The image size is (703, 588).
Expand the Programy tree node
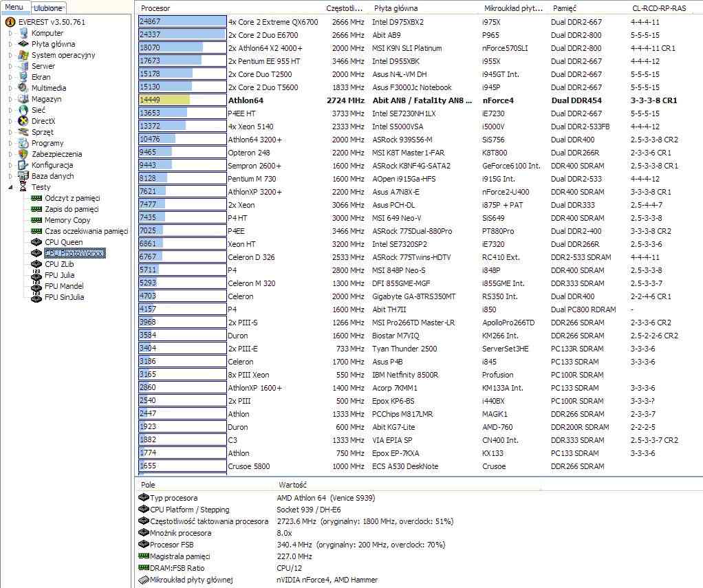10,143
